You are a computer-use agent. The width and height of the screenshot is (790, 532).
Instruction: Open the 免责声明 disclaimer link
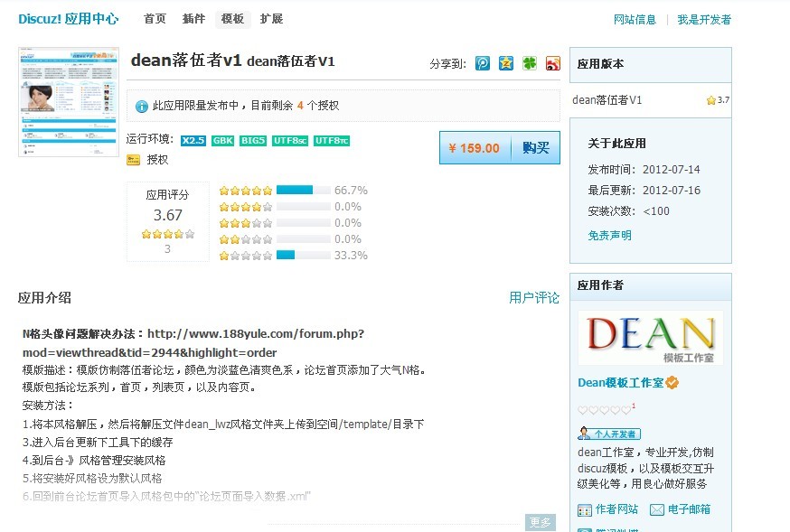[x=609, y=236]
